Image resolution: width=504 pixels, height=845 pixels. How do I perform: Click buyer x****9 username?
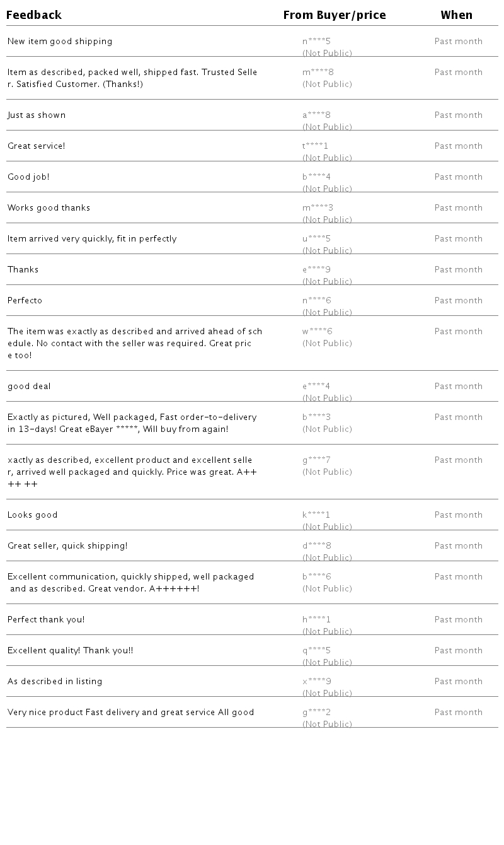317,682
